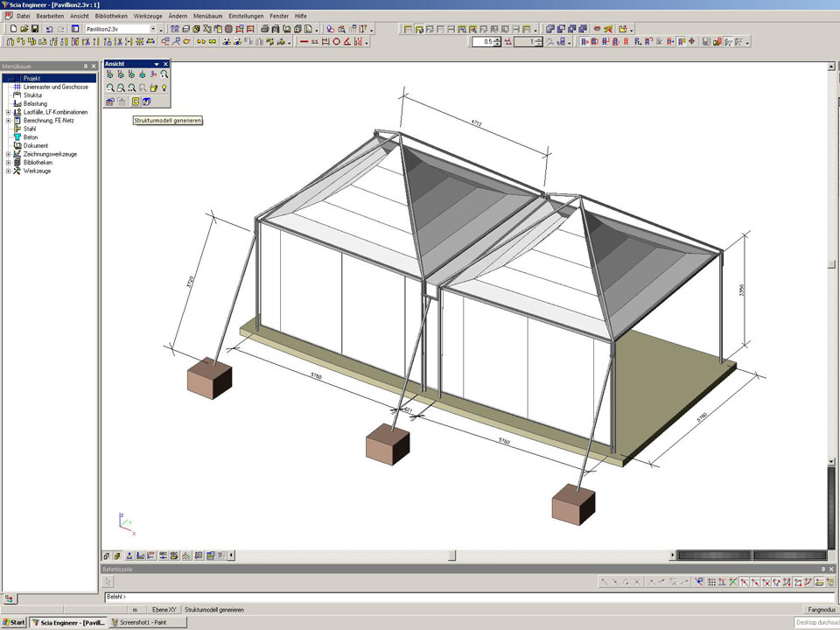
Task: Open the Pavillion2.3v project dropdown
Action: coord(161,29)
